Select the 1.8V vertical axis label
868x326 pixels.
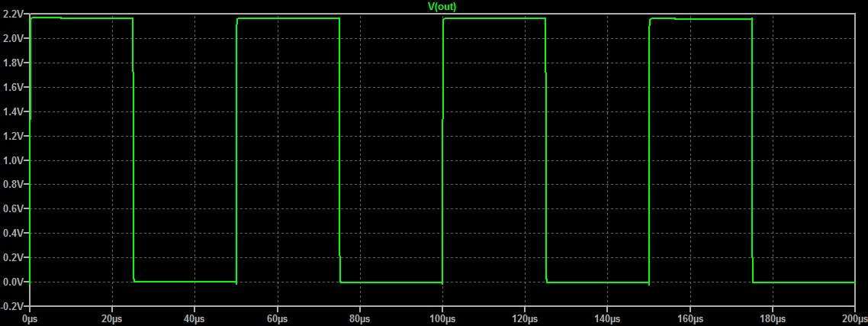coord(13,63)
